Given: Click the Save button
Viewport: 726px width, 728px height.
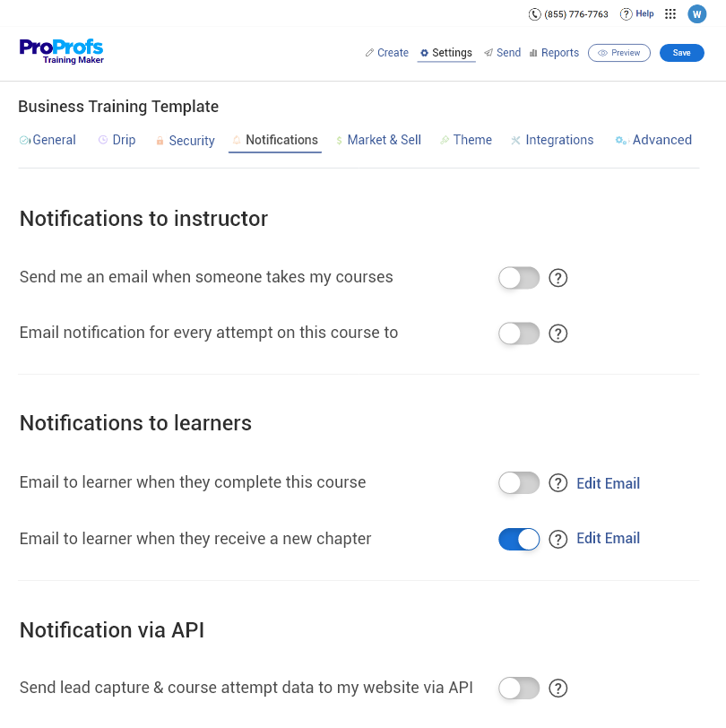Looking at the screenshot, I should pyautogui.click(x=682, y=53).
